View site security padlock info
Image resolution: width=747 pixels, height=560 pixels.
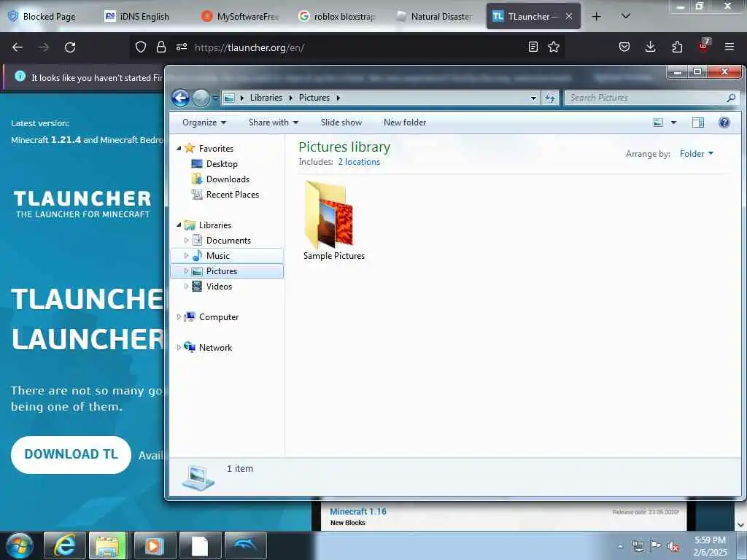(x=161, y=47)
